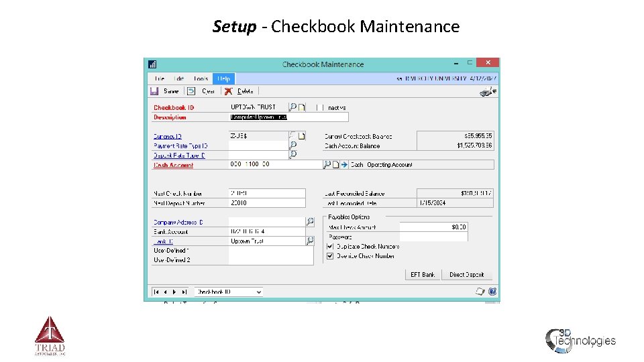Image resolution: width=644 pixels, height=362 pixels.
Task: Open lookup magnifier beside Checkbook ID
Action: tap(292, 107)
